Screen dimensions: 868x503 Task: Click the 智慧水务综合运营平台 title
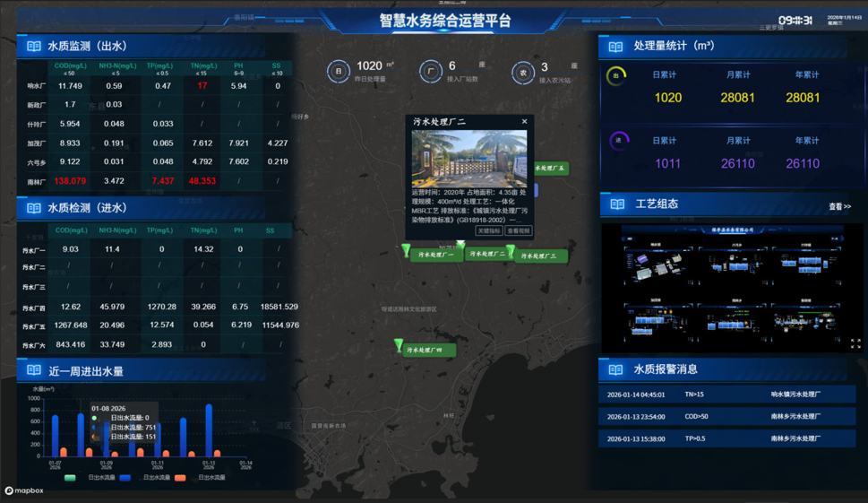(x=444, y=21)
